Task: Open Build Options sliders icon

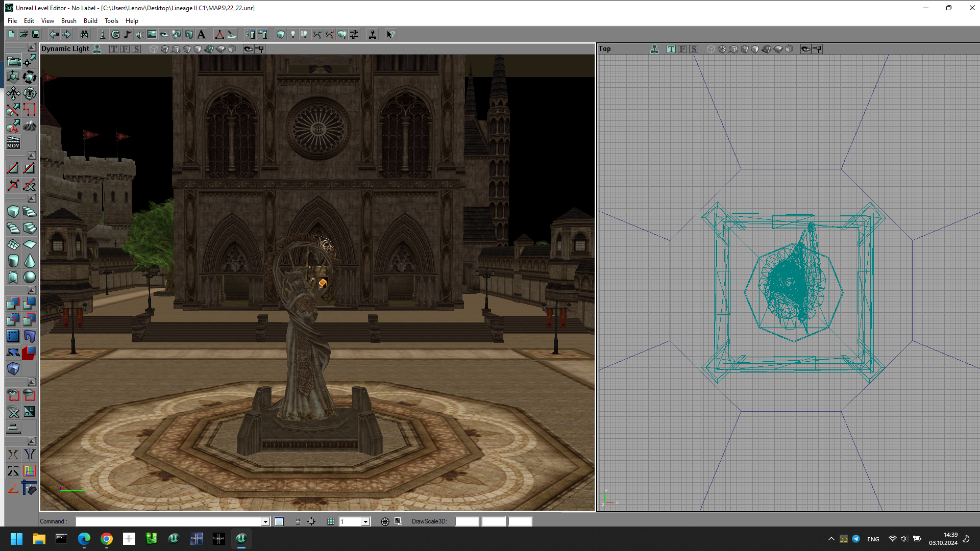Action: (x=354, y=34)
